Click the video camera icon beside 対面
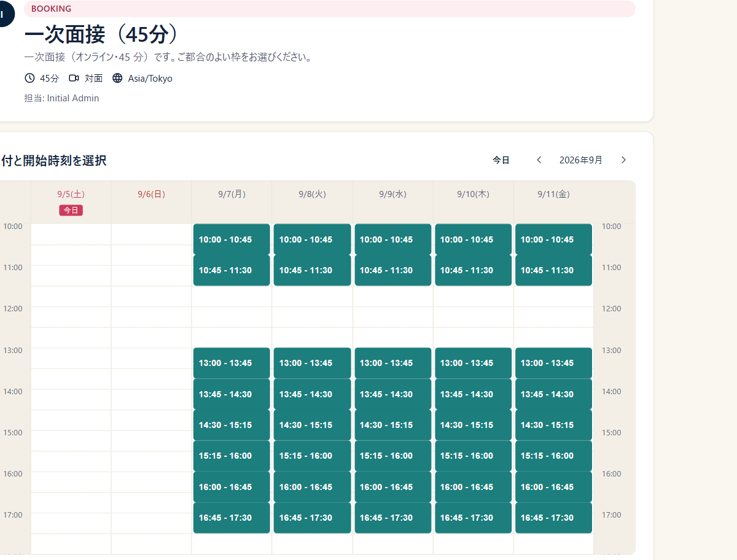737x560 pixels. pyautogui.click(x=74, y=78)
